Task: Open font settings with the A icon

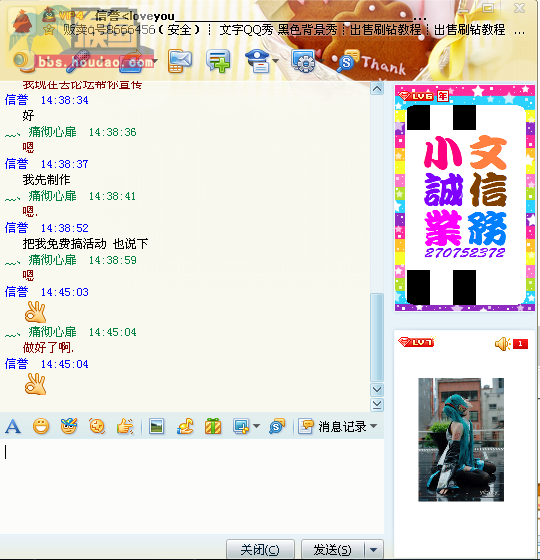Action: (x=13, y=426)
